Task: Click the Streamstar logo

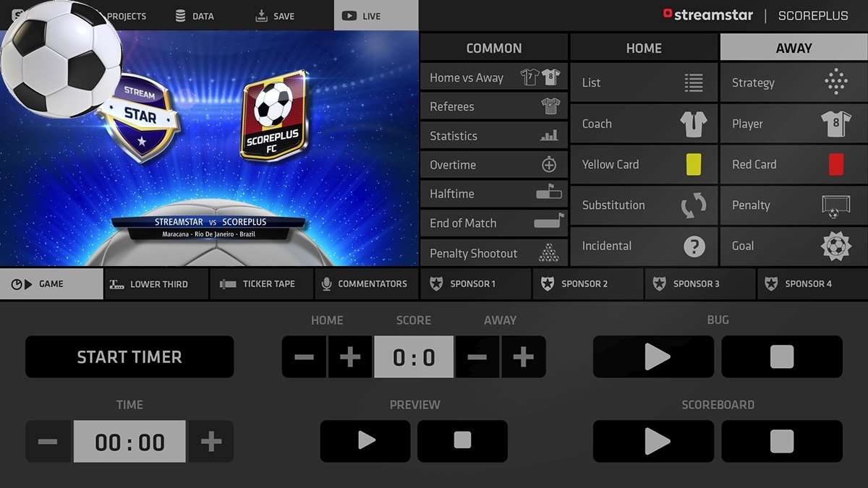Action: pyautogui.click(x=708, y=14)
